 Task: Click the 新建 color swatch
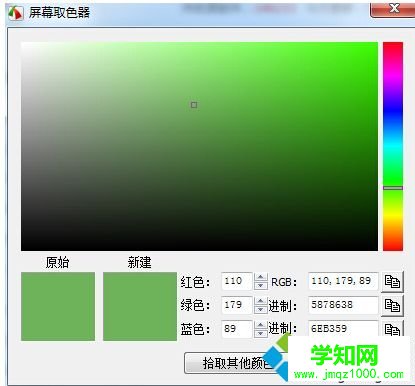tap(140, 306)
